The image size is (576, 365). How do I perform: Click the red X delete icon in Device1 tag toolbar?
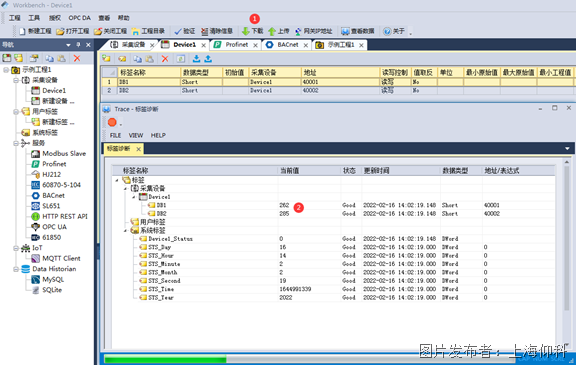tap(165, 58)
